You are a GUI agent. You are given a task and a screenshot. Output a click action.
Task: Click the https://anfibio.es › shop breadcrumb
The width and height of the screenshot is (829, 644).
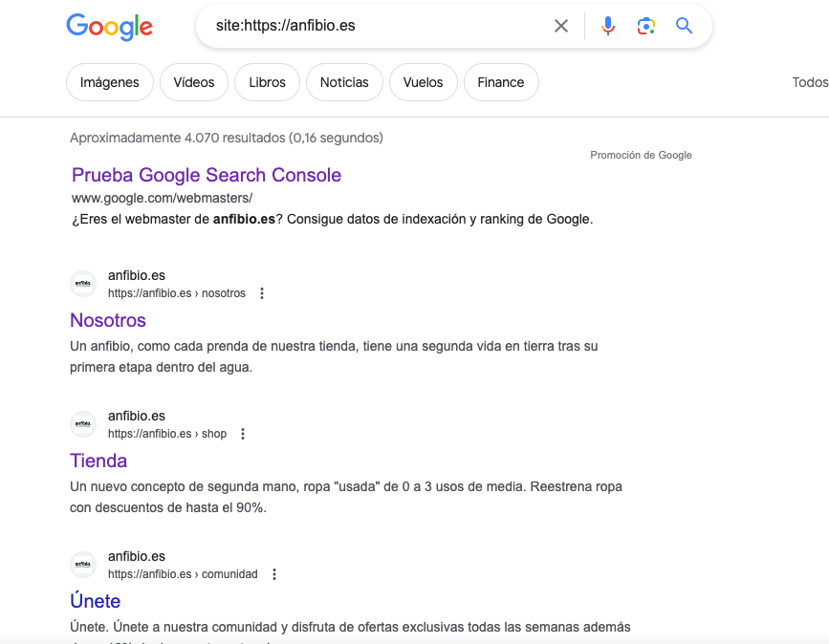[167, 434]
